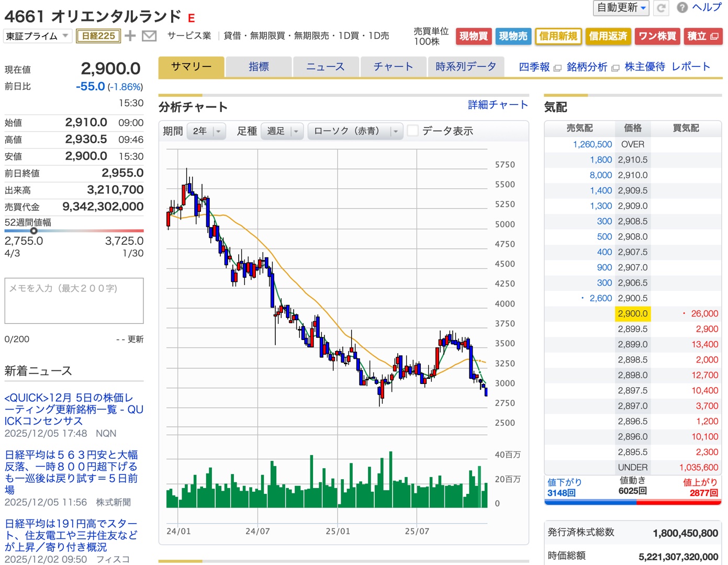
Task: Change the 足種 週足 dropdown
Action: click(x=282, y=131)
